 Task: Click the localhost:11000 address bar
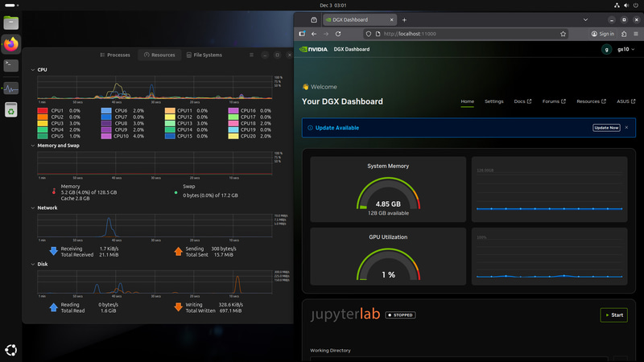[466, 34]
